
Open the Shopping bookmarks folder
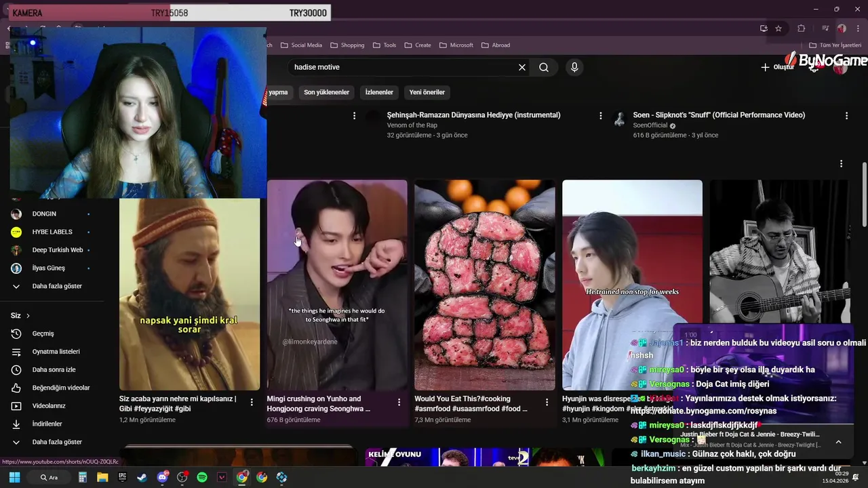tap(347, 45)
